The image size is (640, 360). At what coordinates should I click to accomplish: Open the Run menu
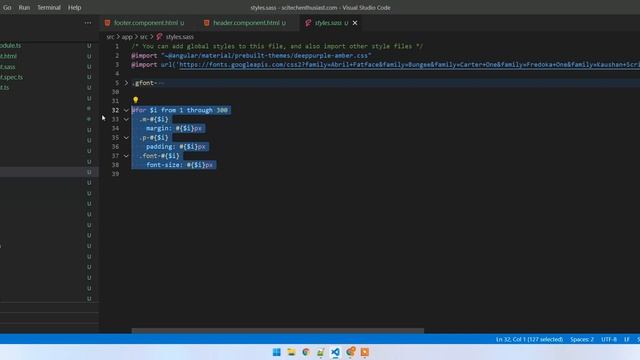pyautogui.click(x=24, y=7)
